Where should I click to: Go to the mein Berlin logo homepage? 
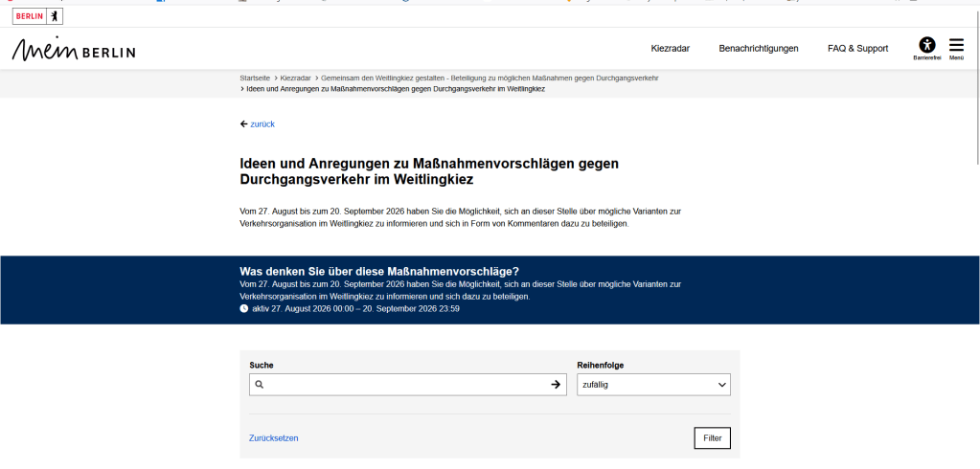(74, 50)
